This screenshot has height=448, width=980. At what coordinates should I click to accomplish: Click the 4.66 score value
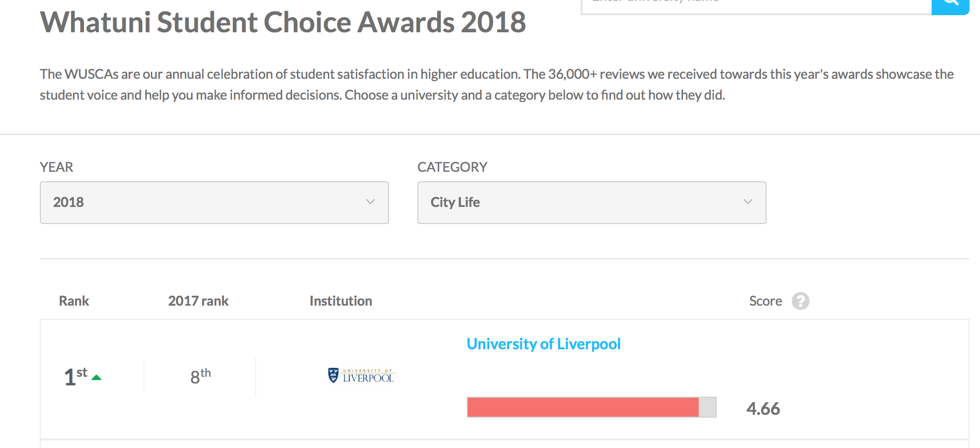[x=763, y=409]
